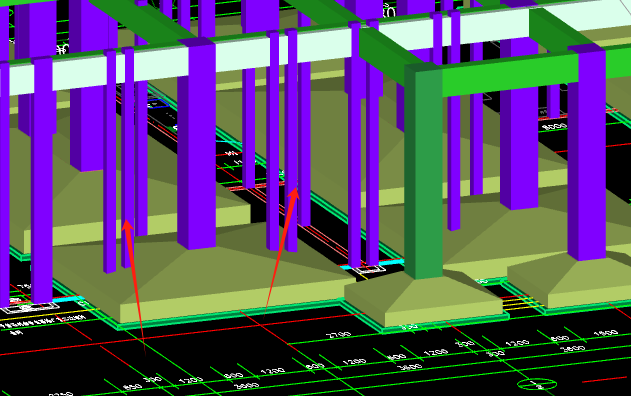The image size is (631, 396).
Task: Click the white outlined label box bottom left
Action: pyautogui.click(x=29, y=308)
